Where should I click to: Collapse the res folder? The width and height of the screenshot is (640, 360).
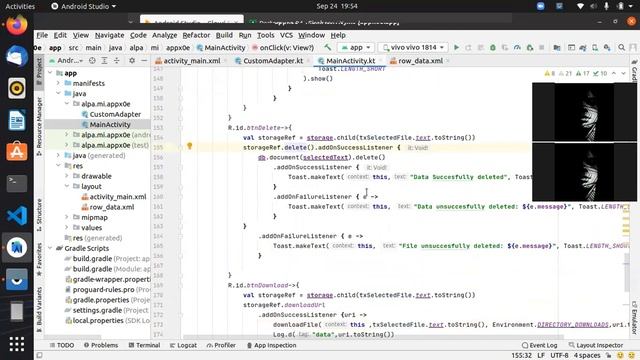(58, 166)
